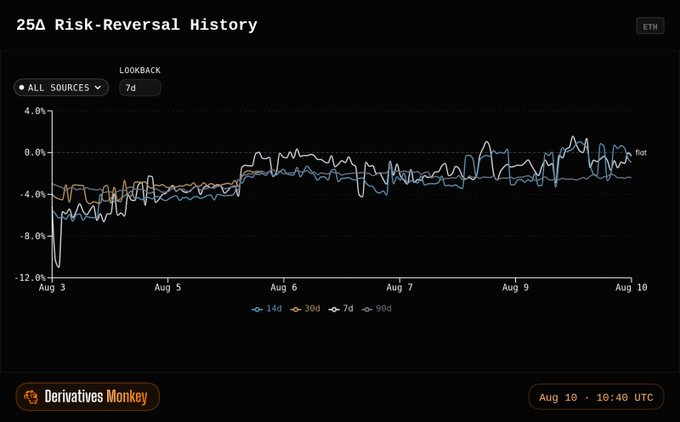Toggle the 30d series in legend
Viewport: 680px width, 422px height.
pyautogui.click(x=305, y=309)
